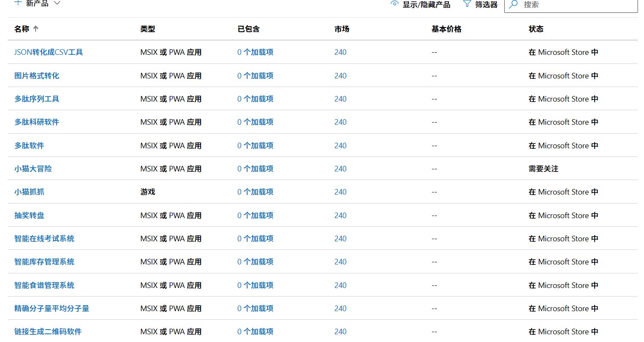
Task: Focus the 搜索 input field
Action: tap(575, 4)
